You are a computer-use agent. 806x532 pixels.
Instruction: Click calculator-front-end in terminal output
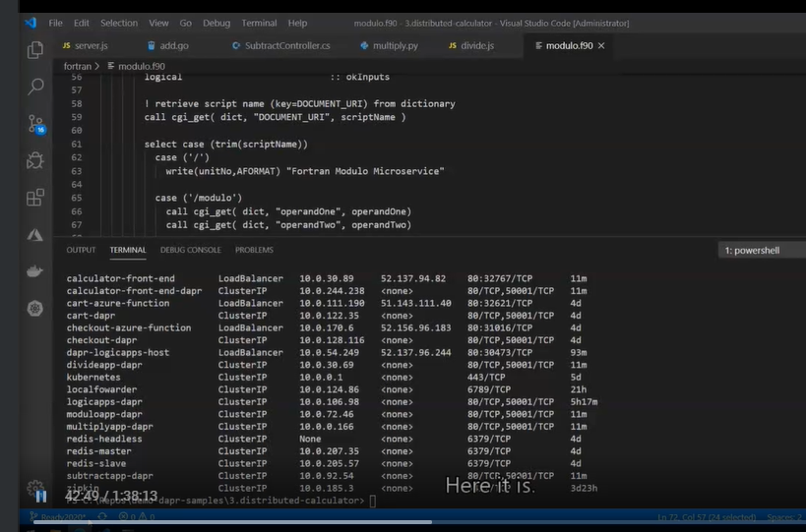point(120,278)
